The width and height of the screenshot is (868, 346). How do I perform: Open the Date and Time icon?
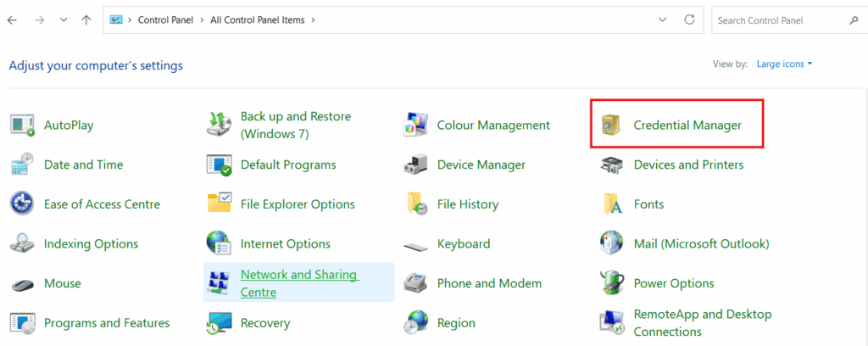[x=23, y=165]
